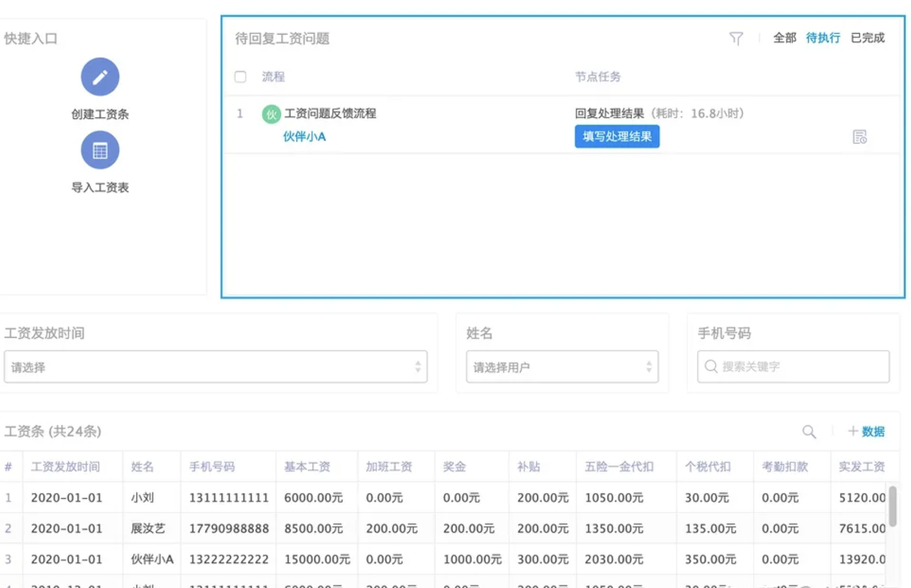
Task: Switch to the 全部 tab
Action: point(784,38)
